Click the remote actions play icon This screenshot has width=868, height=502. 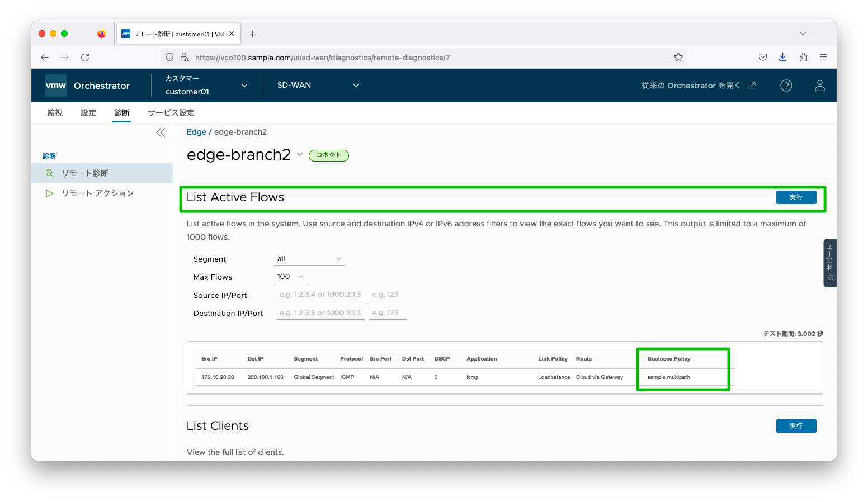50,193
